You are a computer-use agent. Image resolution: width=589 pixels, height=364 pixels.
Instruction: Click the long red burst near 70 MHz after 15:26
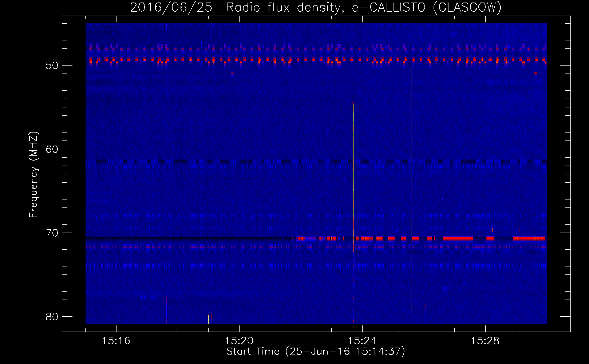(x=458, y=238)
